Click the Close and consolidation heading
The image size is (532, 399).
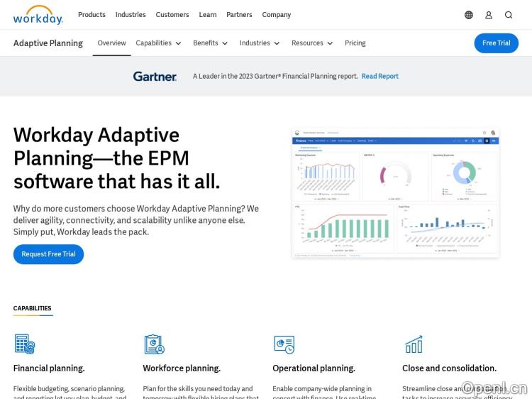point(449,368)
